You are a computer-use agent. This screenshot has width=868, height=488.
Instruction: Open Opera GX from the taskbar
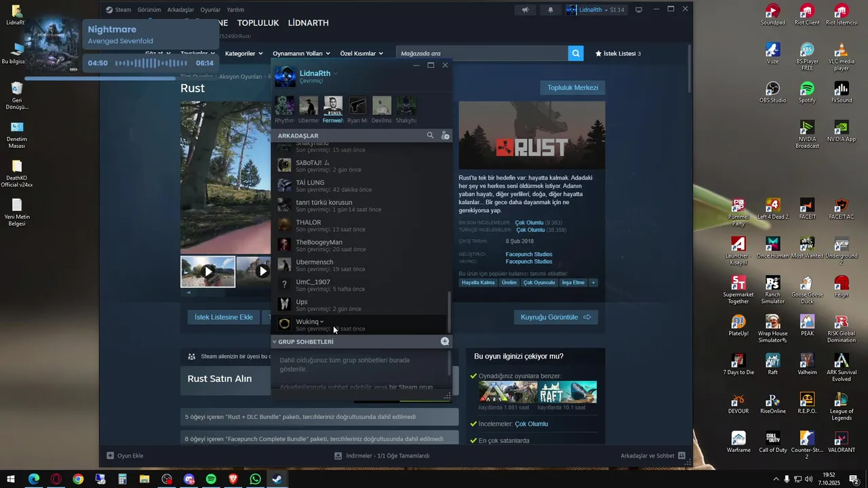click(56, 479)
